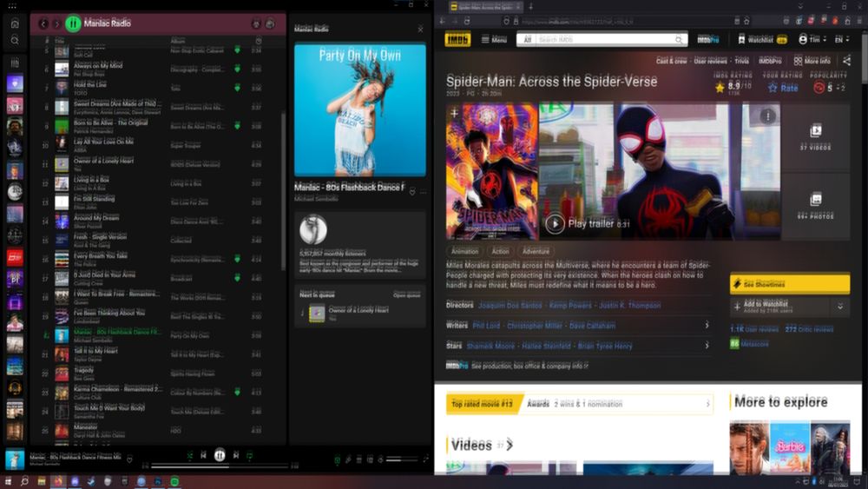Viewport: 868px width, 489px height.
Task: Sort track list by duration clock icon
Action: tap(259, 41)
